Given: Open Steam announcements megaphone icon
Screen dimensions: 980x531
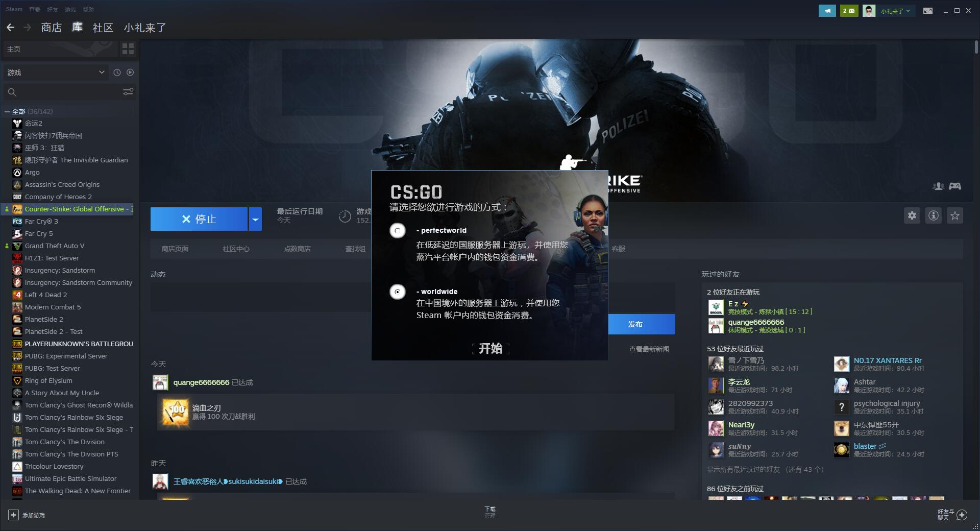Looking at the screenshot, I should pos(827,10).
